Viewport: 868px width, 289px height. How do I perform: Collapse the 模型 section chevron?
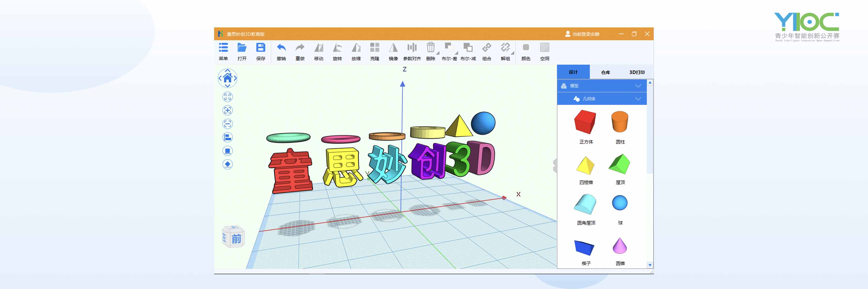638,86
